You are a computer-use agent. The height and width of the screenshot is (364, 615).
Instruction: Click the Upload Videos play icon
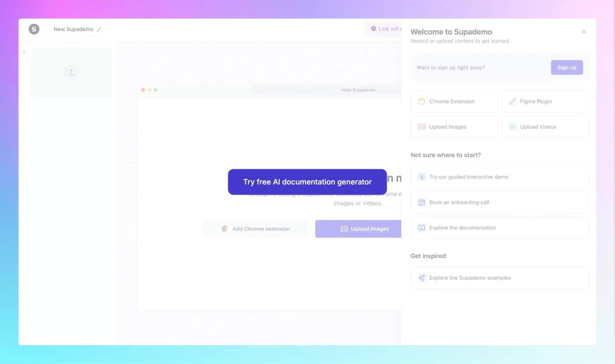[x=512, y=127]
